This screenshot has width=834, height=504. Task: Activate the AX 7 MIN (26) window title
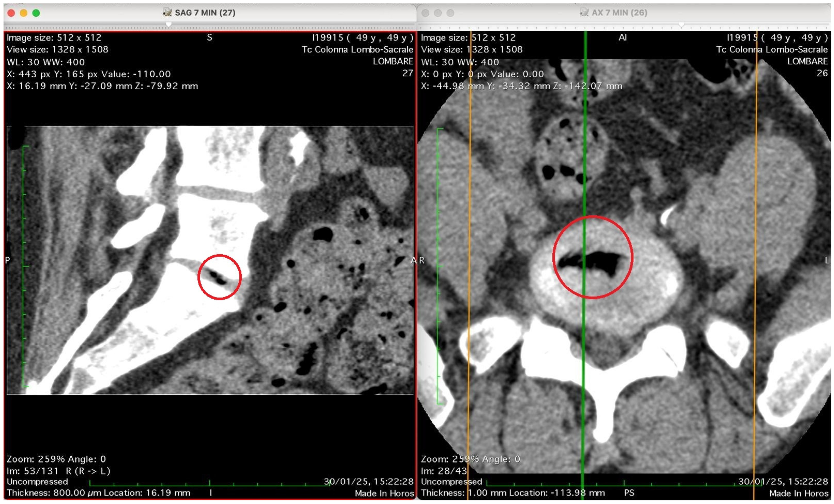619,13
